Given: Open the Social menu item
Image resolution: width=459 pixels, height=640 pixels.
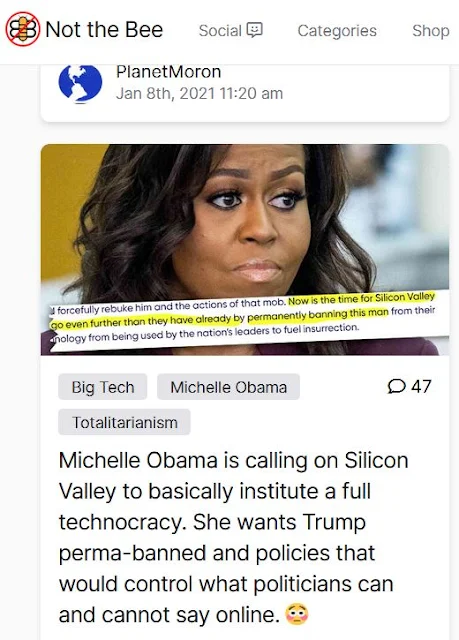Looking at the screenshot, I should [231, 31].
